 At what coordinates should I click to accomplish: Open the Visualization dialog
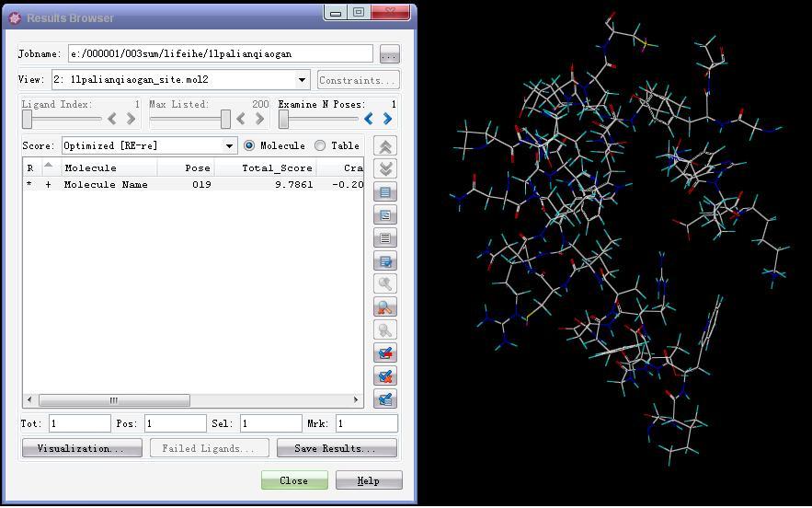click(82, 448)
